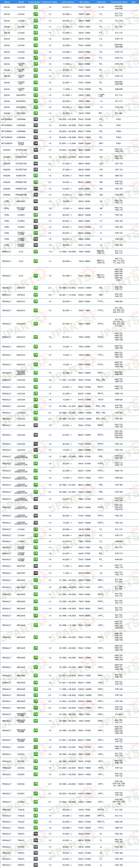Image resolution: width=139 pixels, height=868 pixels.
Task: Click petrol icon in Renault Laguna 102kW/139KM B56 row
Action: (x=36, y=413)
